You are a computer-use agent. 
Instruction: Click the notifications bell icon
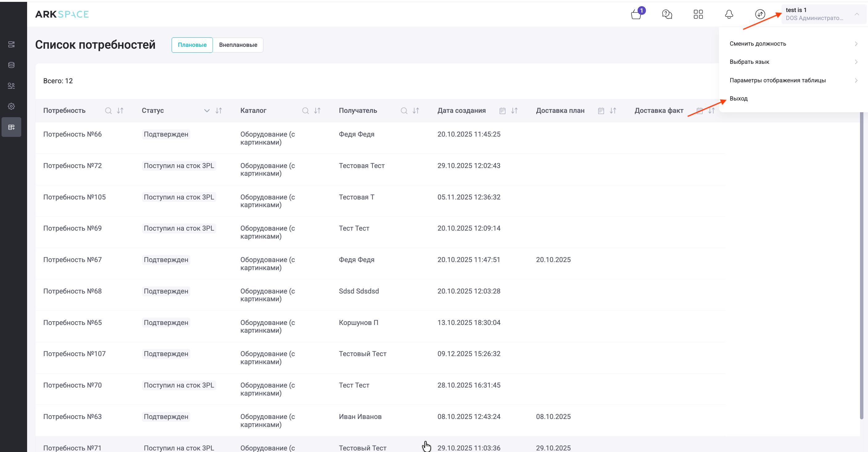click(729, 14)
